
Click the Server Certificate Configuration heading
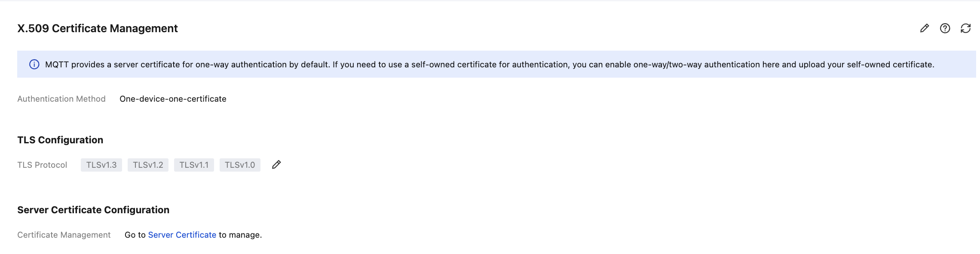pyautogui.click(x=93, y=210)
